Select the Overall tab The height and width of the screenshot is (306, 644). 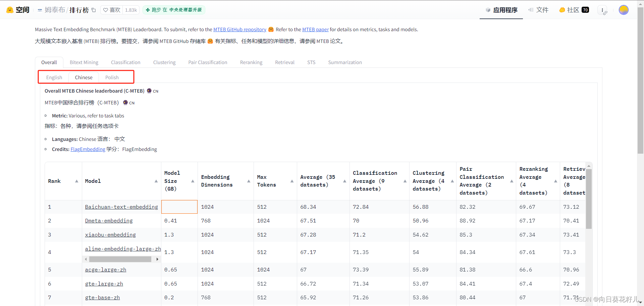[x=49, y=62]
